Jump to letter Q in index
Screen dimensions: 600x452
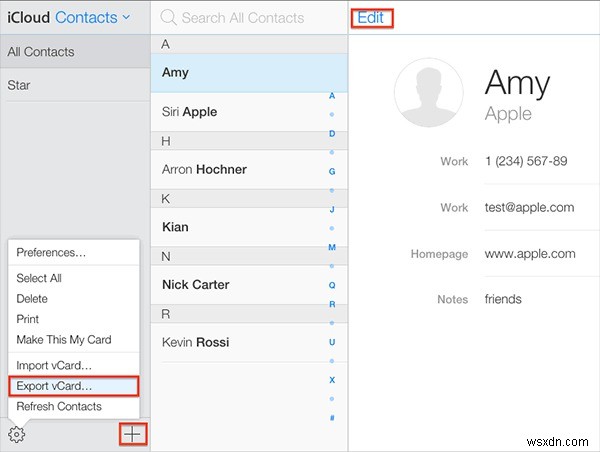click(x=332, y=285)
